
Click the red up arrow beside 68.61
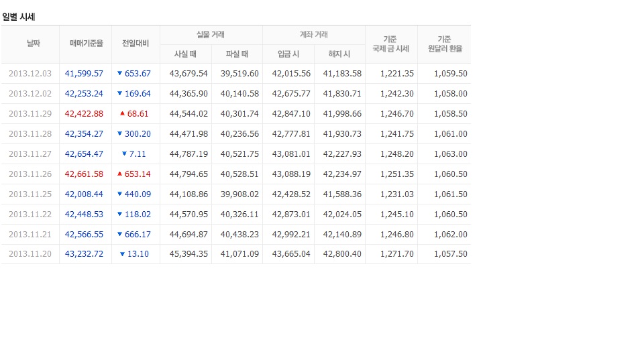click(122, 114)
